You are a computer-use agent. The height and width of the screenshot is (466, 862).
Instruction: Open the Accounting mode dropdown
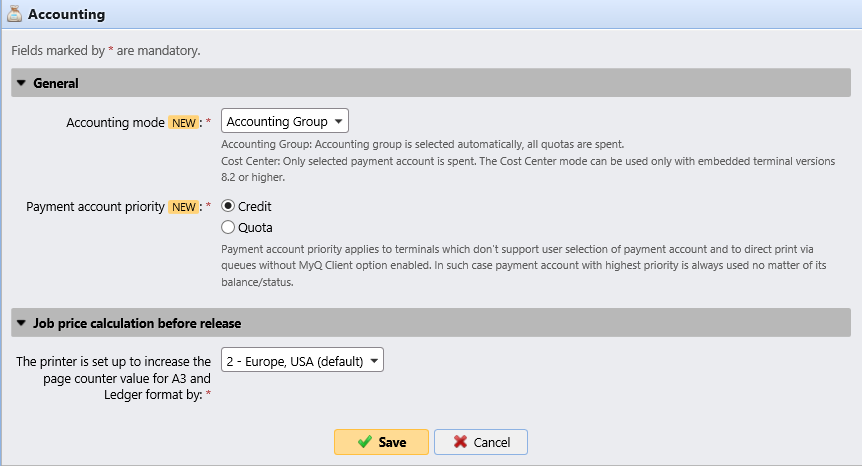point(284,122)
